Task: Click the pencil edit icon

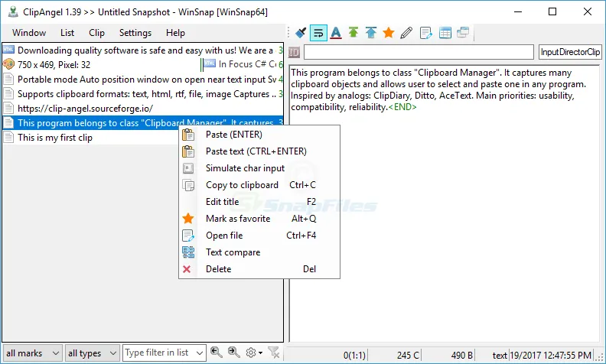Action: pyautogui.click(x=406, y=33)
